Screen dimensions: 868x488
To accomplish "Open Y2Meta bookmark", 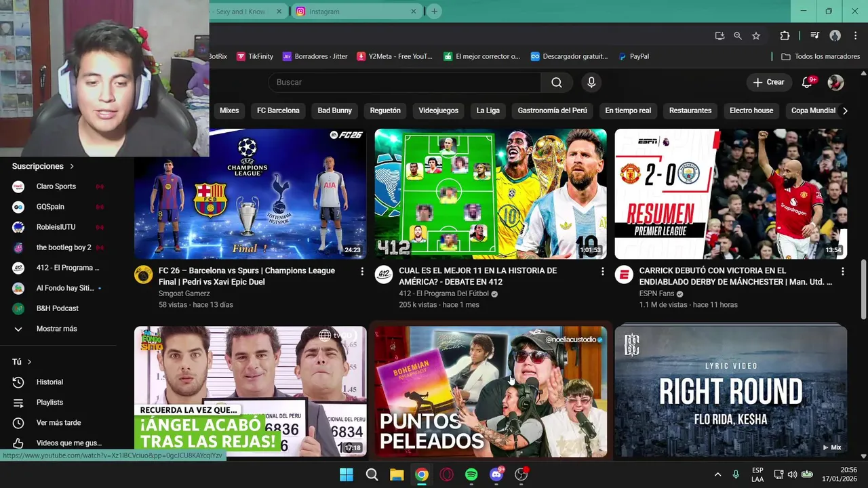I will coord(395,56).
